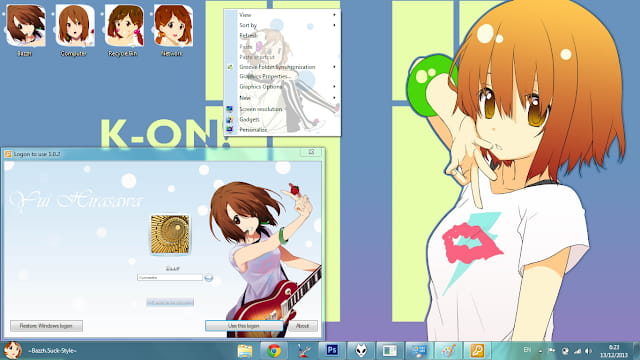Launch Google Chrome from taskbar
The image size is (640, 360).
coord(274,351)
